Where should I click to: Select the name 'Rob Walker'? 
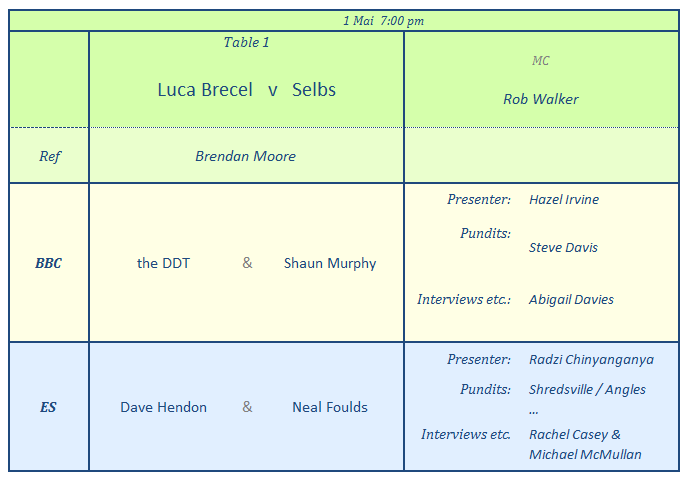pos(540,99)
